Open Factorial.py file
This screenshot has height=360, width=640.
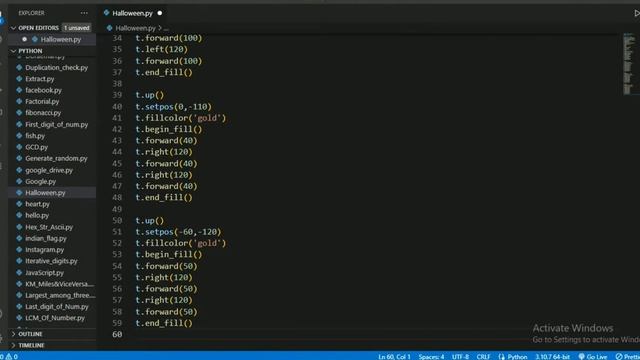coord(42,101)
